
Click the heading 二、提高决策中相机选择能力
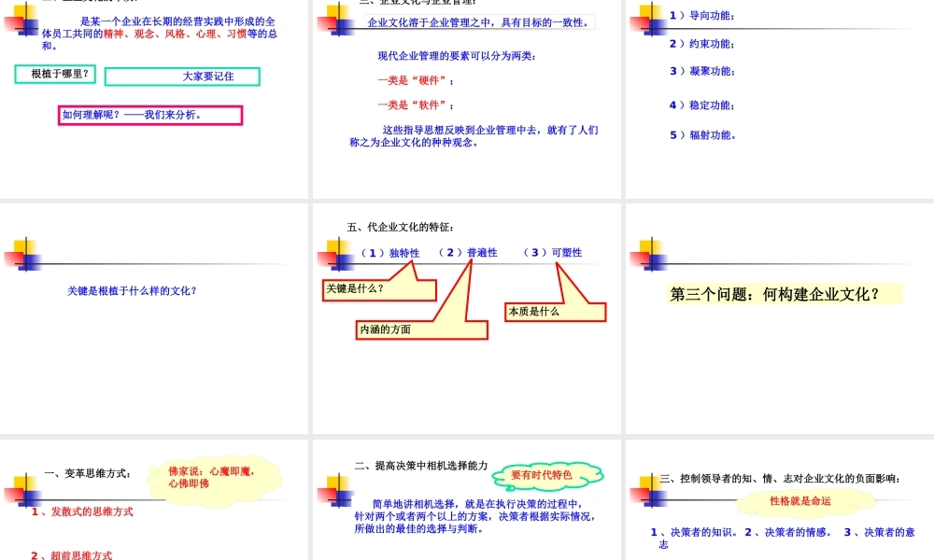(x=421, y=466)
